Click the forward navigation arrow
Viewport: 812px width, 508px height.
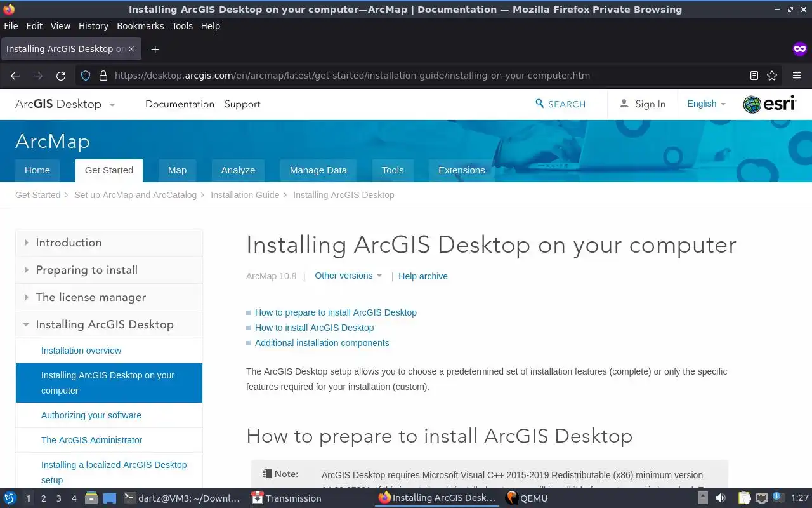(38, 76)
